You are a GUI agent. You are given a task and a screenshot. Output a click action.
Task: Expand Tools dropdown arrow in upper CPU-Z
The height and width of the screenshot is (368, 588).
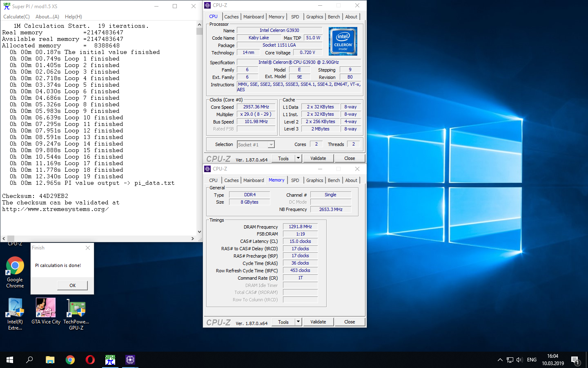pyautogui.click(x=298, y=158)
